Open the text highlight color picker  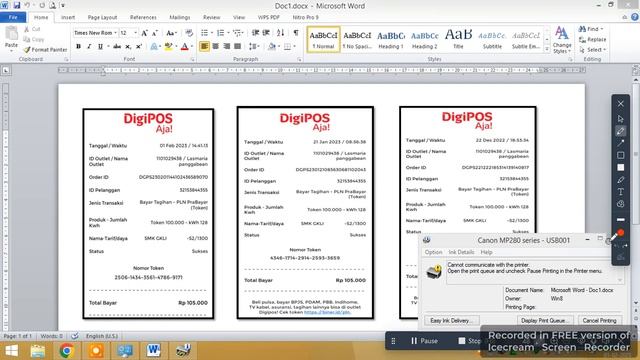[176, 47]
